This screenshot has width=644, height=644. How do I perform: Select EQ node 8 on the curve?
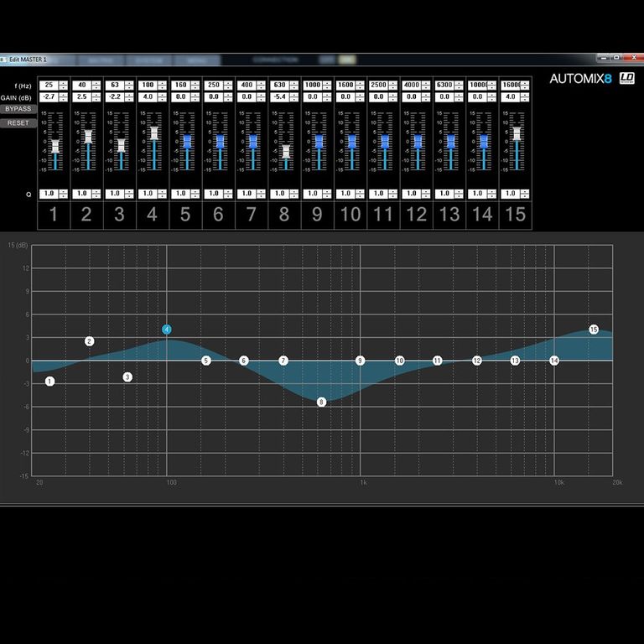[321, 402]
